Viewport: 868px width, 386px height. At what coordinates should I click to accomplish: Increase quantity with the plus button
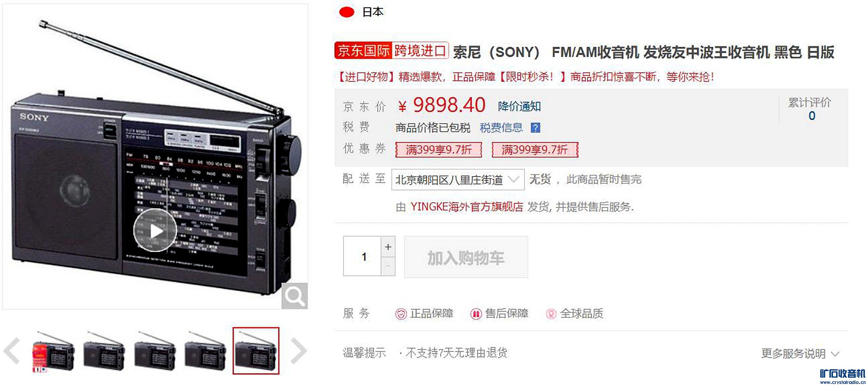[x=388, y=247]
